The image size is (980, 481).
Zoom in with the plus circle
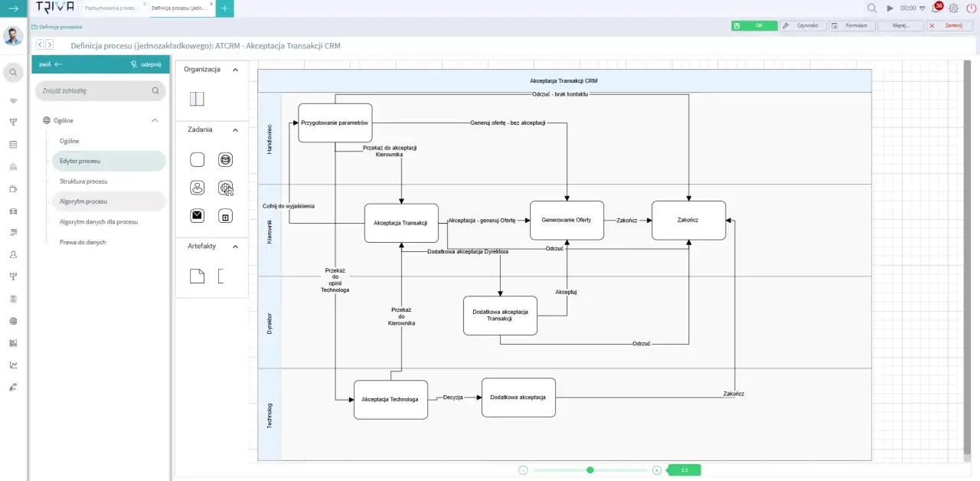coord(657,470)
